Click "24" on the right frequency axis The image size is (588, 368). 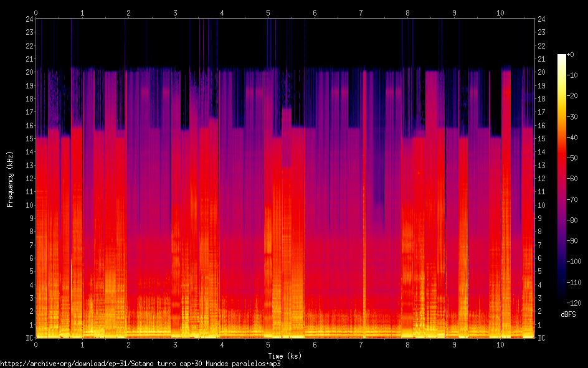click(x=541, y=19)
